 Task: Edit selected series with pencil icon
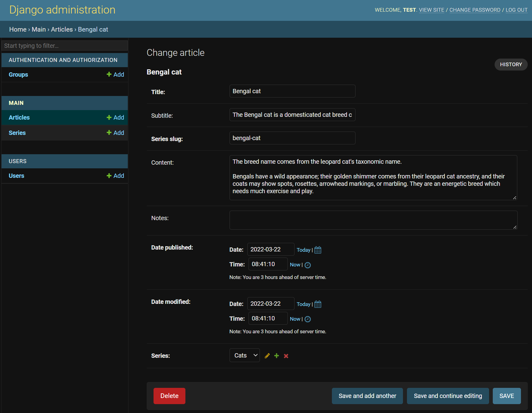[267, 356]
